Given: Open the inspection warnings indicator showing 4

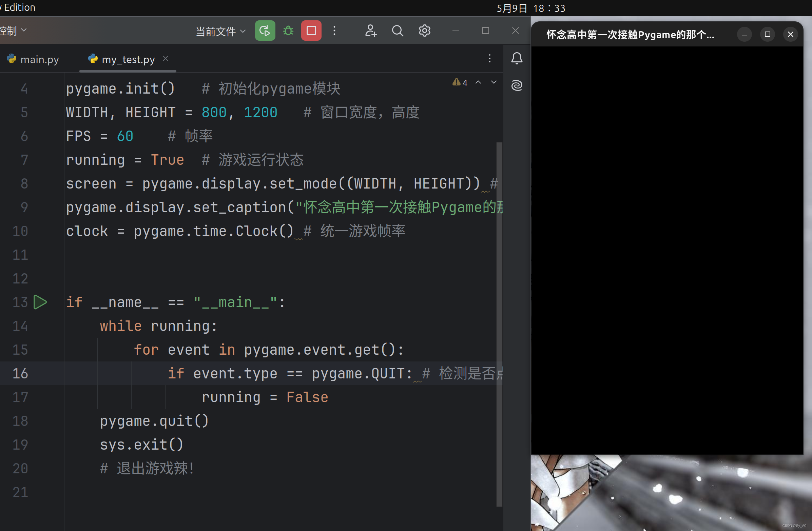Looking at the screenshot, I should point(460,82).
